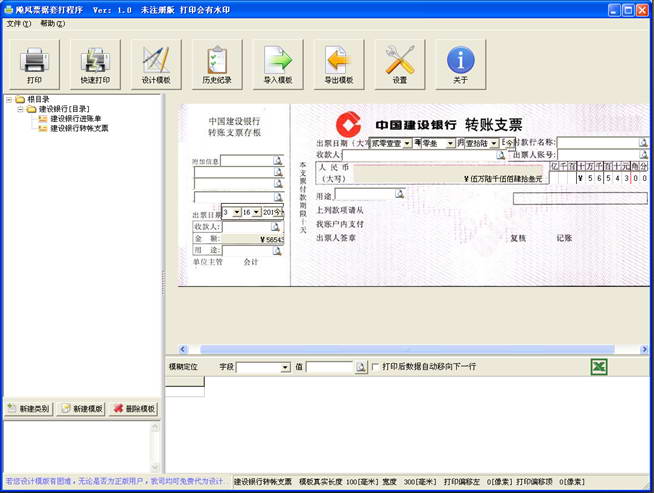
Task: Collapse the 根目录 tree node
Action: tap(8, 100)
